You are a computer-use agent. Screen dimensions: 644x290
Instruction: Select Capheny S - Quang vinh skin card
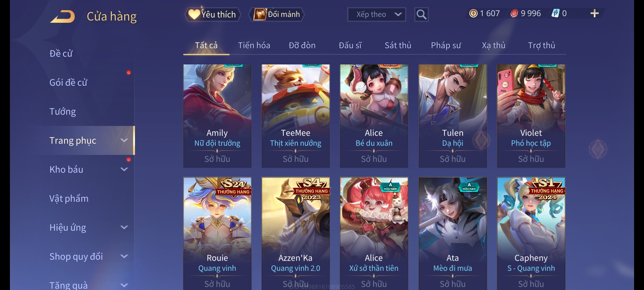(x=531, y=234)
